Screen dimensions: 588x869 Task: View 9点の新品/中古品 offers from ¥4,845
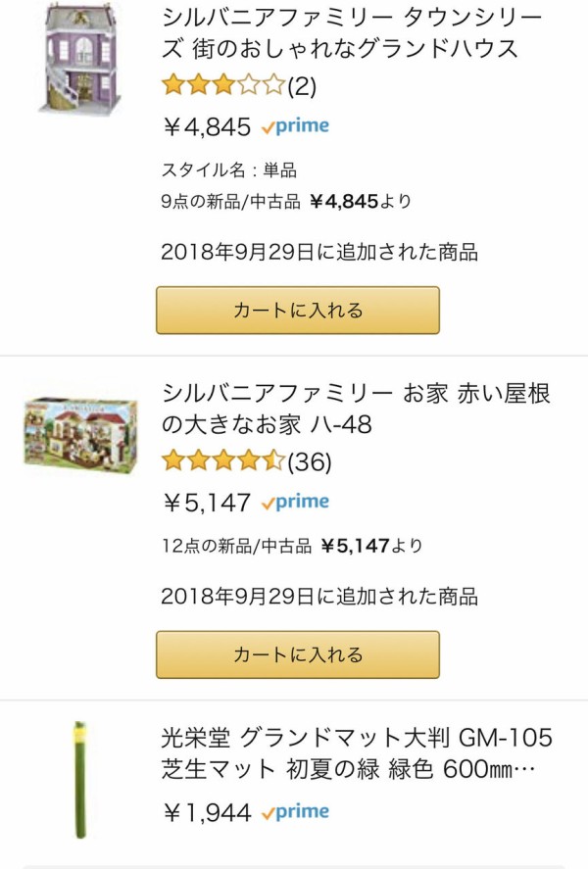point(286,202)
